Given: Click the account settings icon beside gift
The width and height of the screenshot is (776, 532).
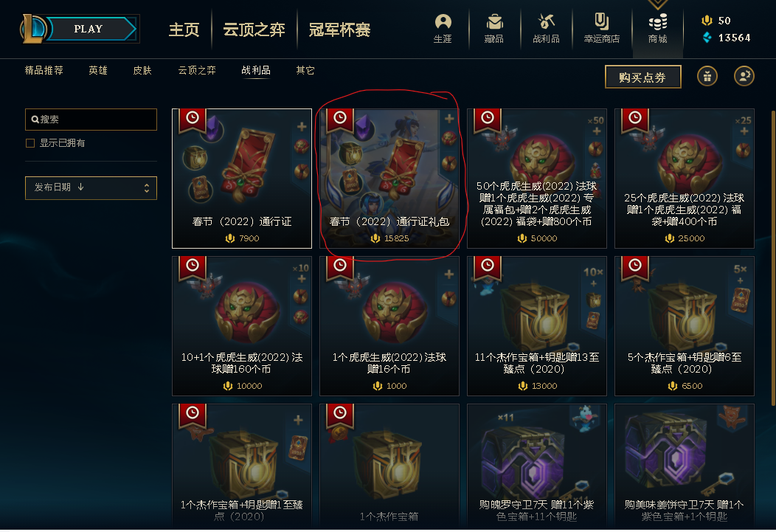Looking at the screenshot, I should click(x=744, y=76).
